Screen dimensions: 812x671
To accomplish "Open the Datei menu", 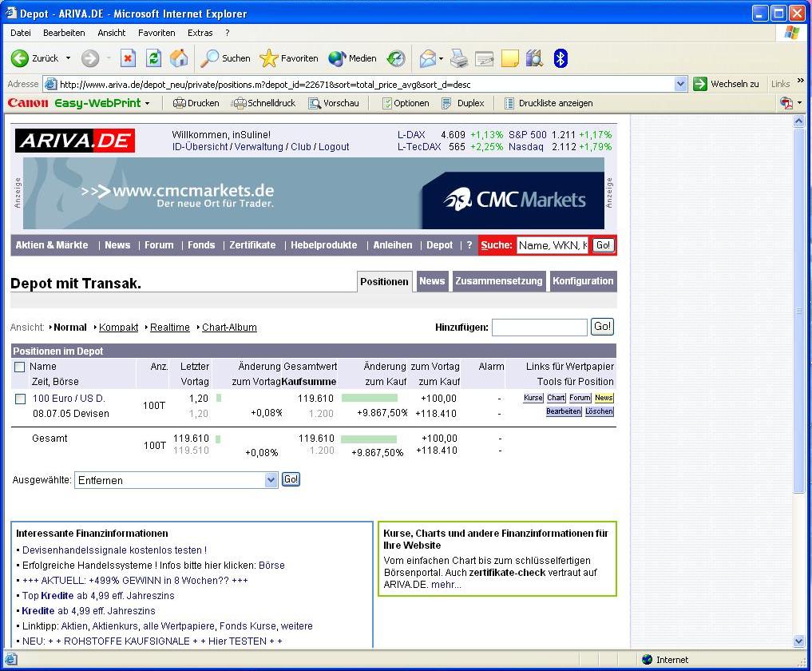I will (x=21, y=33).
